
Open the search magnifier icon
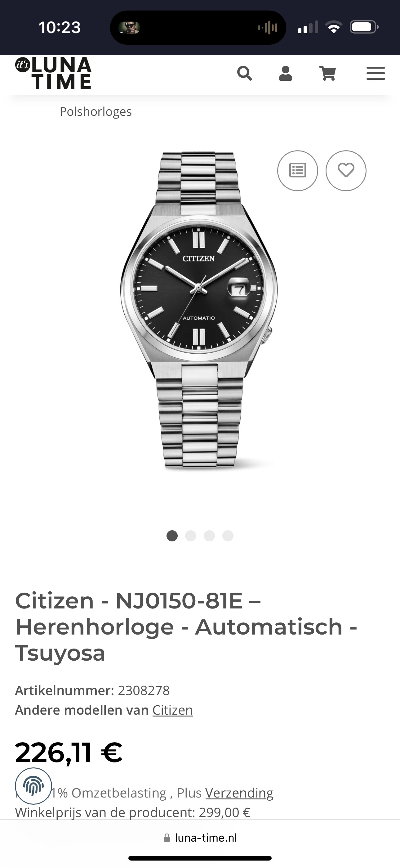tap(244, 74)
